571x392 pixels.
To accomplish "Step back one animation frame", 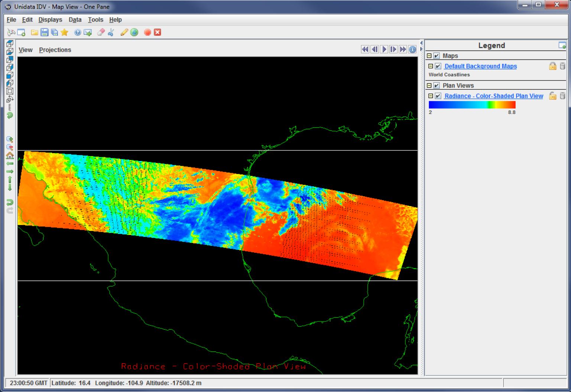I will click(x=374, y=49).
